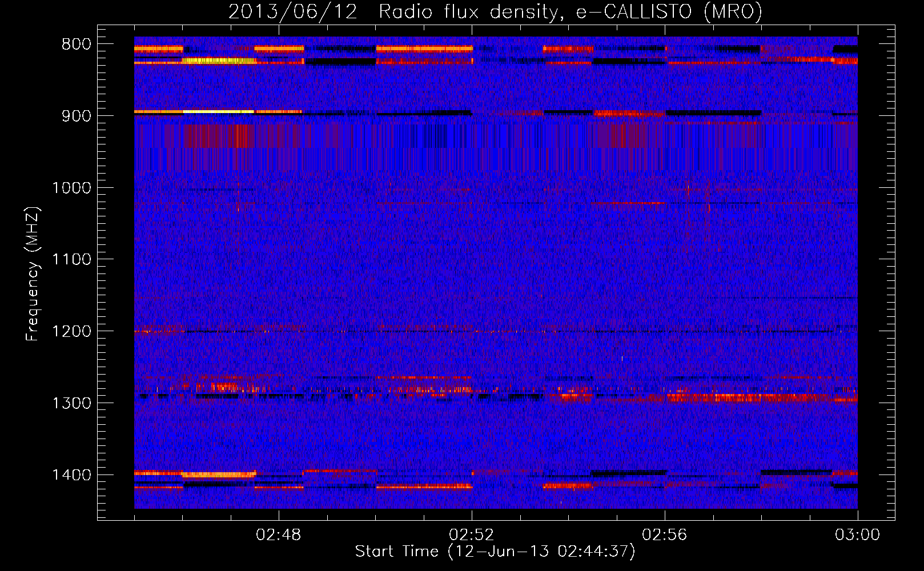This screenshot has height=571, width=924.
Task: Click the 03:00 time tick label
Action: coord(857,535)
